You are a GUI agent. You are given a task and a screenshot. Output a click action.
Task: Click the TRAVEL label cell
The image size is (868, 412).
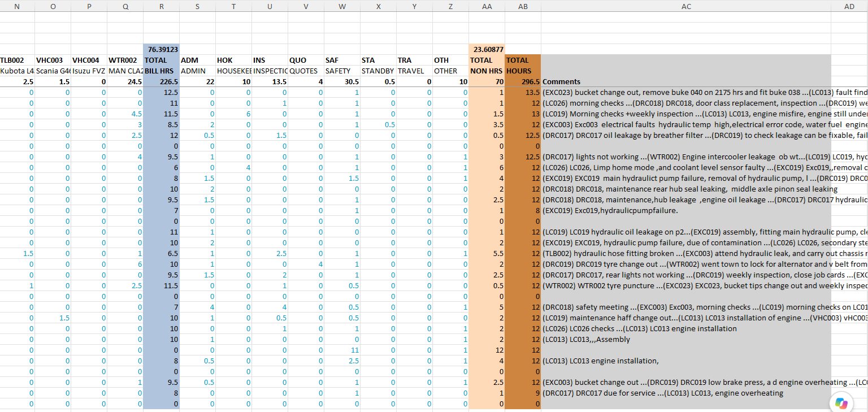(415, 71)
